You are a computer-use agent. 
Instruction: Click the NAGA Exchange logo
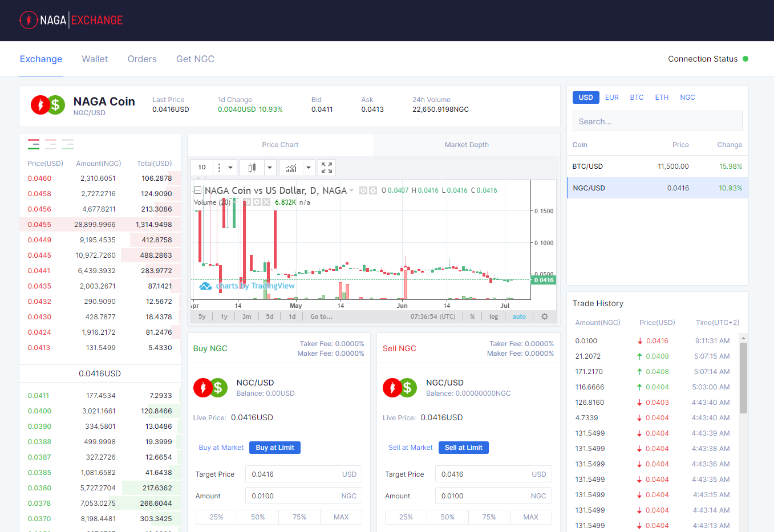pyautogui.click(x=71, y=20)
